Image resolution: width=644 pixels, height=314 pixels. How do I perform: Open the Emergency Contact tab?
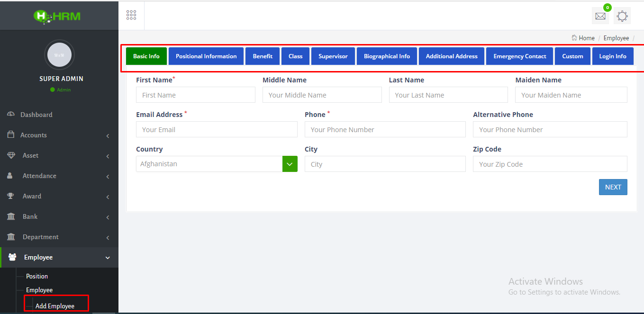click(519, 56)
